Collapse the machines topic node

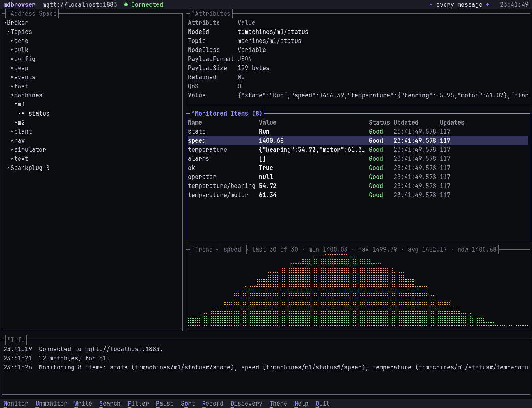[x=12, y=95]
